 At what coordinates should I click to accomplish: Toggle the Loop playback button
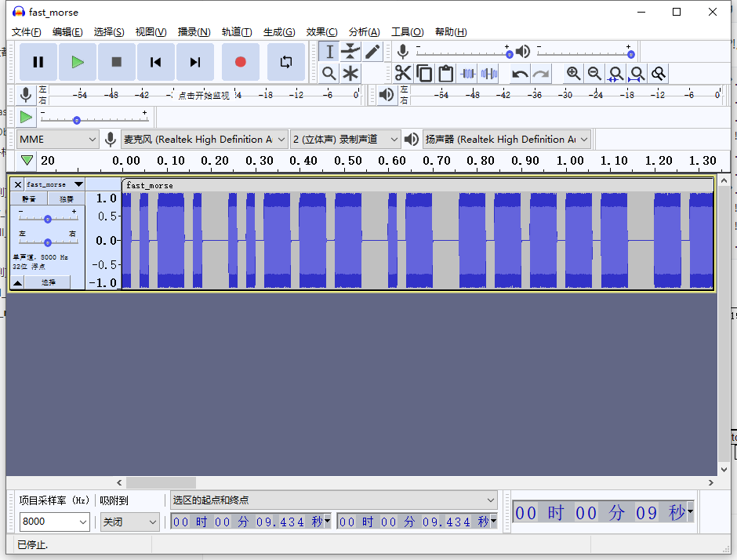[286, 62]
